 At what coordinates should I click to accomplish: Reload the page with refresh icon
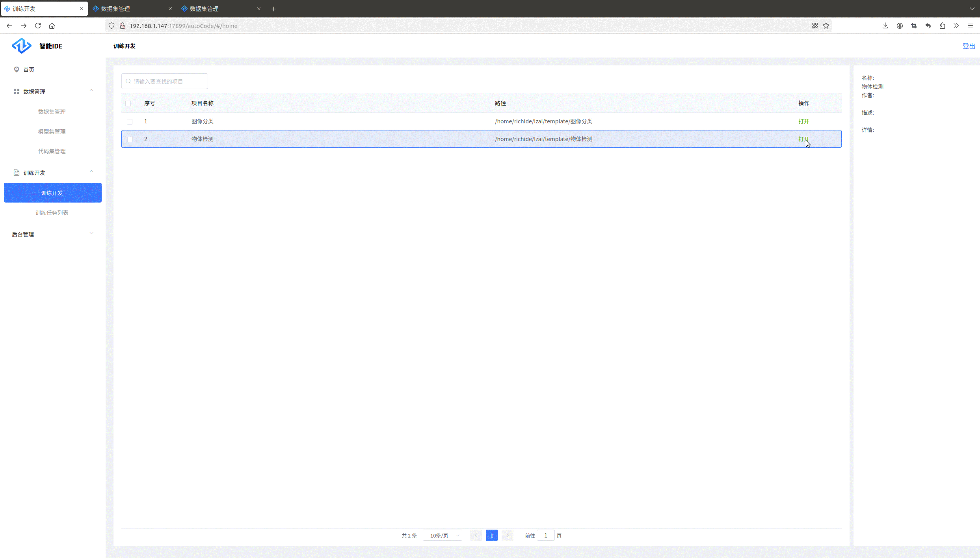pos(38,26)
